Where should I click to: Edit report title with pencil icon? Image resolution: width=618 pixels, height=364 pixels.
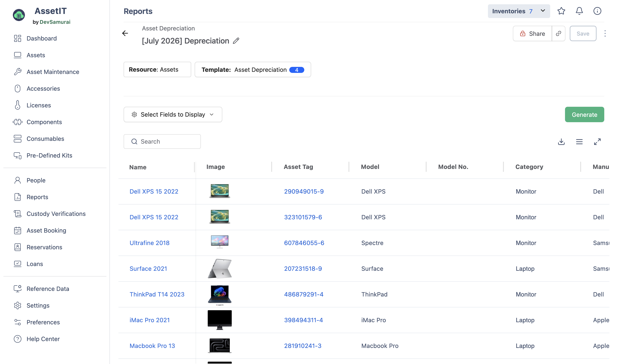click(x=236, y=41)
